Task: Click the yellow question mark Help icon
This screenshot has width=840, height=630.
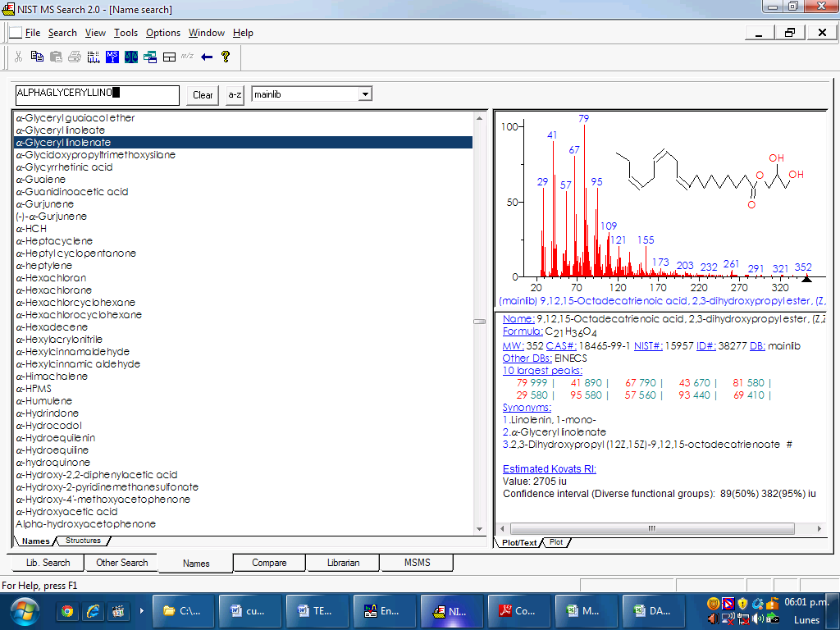Action: (x=226, y=57)
